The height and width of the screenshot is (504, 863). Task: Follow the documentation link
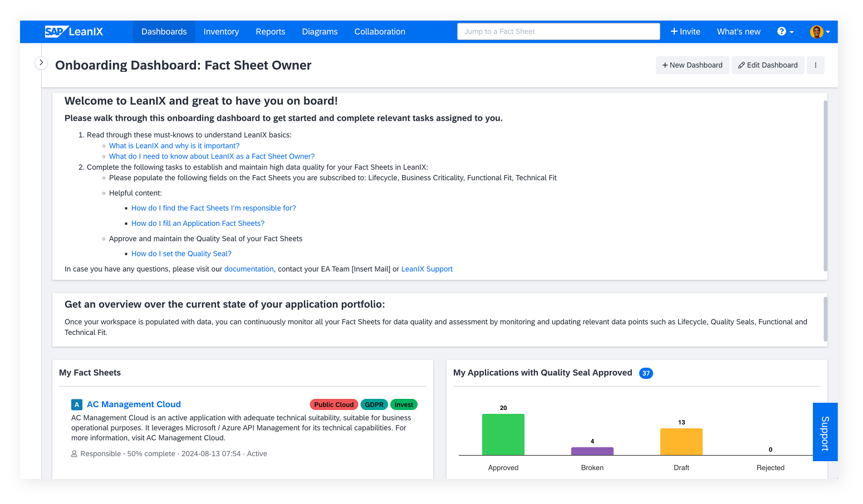pos(249,269)
